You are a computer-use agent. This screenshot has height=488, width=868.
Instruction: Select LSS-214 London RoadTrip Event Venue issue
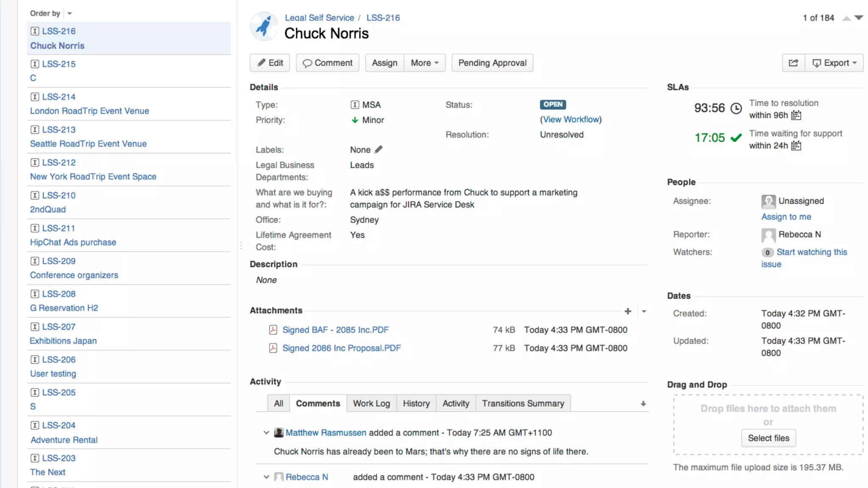(89, 111)
